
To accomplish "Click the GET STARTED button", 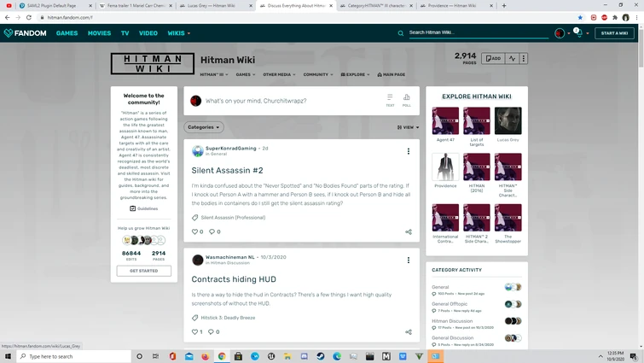I will coord(144,271).
